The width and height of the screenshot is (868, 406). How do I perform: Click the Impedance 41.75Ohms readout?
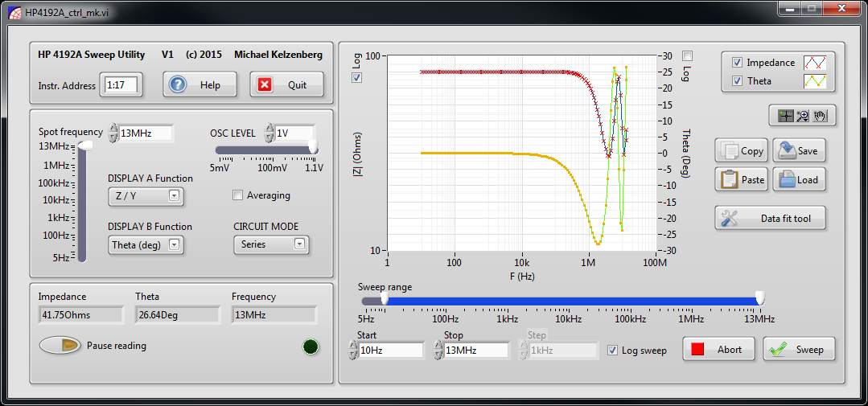coord(80,314)
